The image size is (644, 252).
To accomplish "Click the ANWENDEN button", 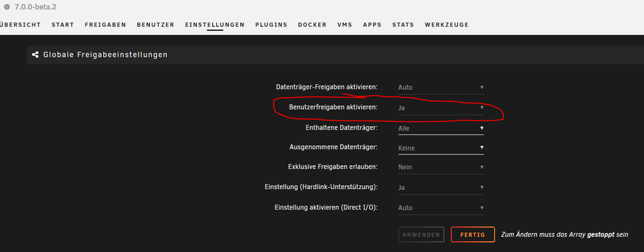I will (x=421, y=235).
